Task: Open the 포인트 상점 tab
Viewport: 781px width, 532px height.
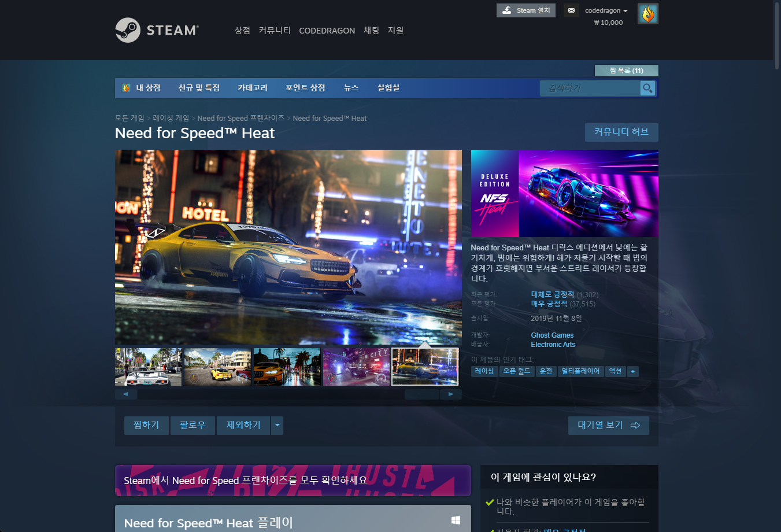Action: tap(305, 88)
